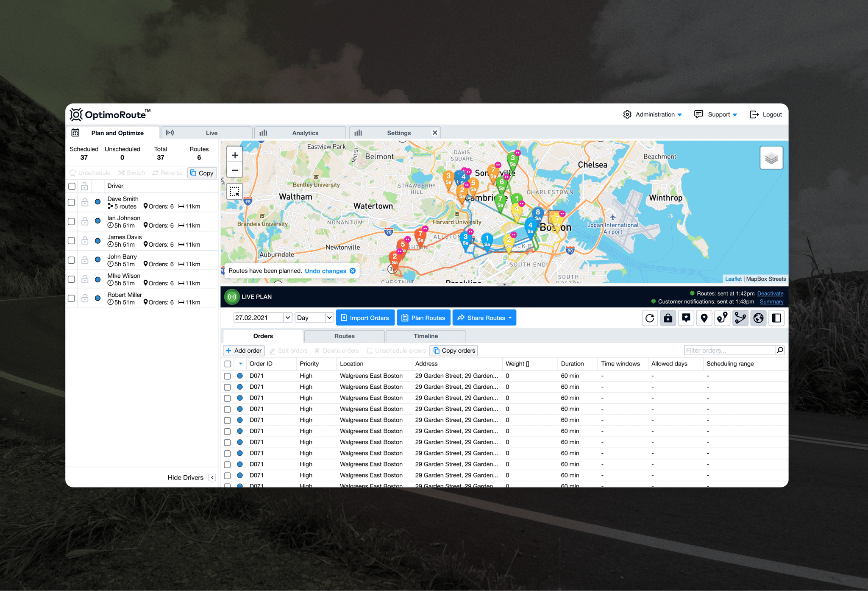868x591 pixels.
Task: Open the Day view dropdown
Action: pos(314,318)
